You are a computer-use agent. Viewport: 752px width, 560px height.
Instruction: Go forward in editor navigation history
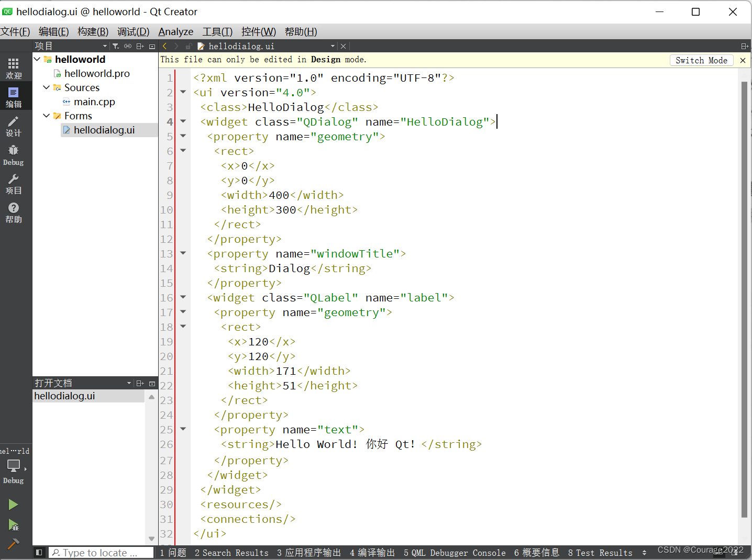point(176,46)
